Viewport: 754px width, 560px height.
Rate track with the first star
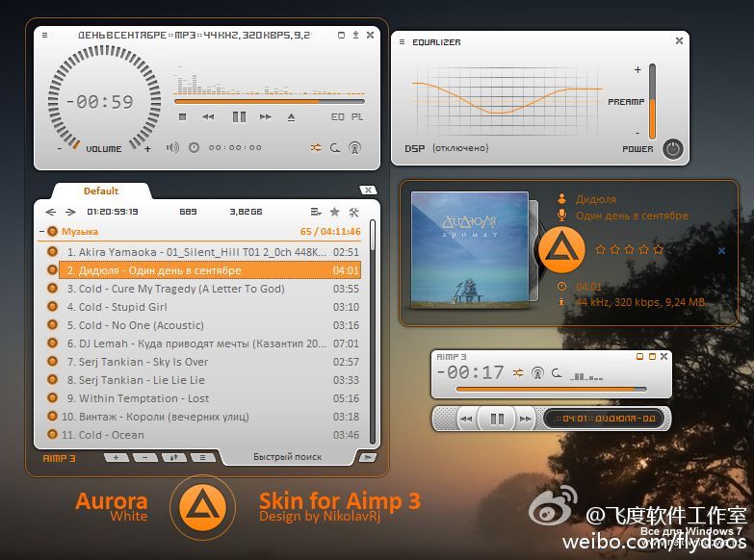tap(601, 249)
